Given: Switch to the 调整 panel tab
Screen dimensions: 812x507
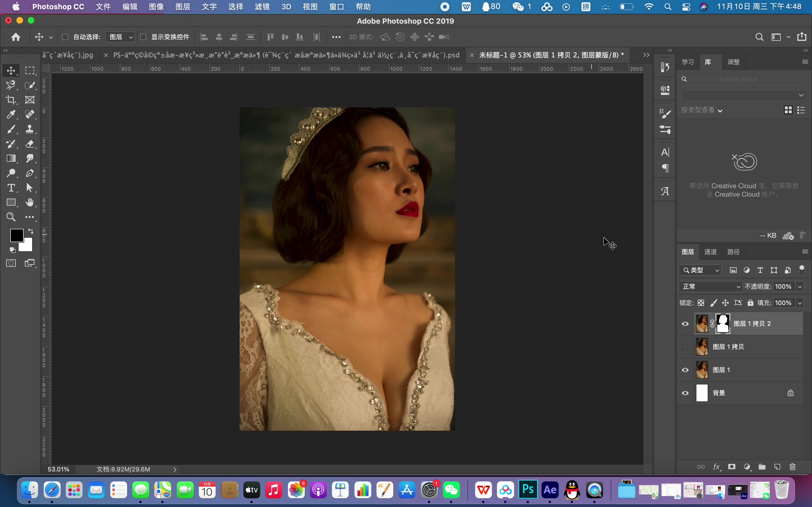Looking at the screenshot, I should coord(734,62).
